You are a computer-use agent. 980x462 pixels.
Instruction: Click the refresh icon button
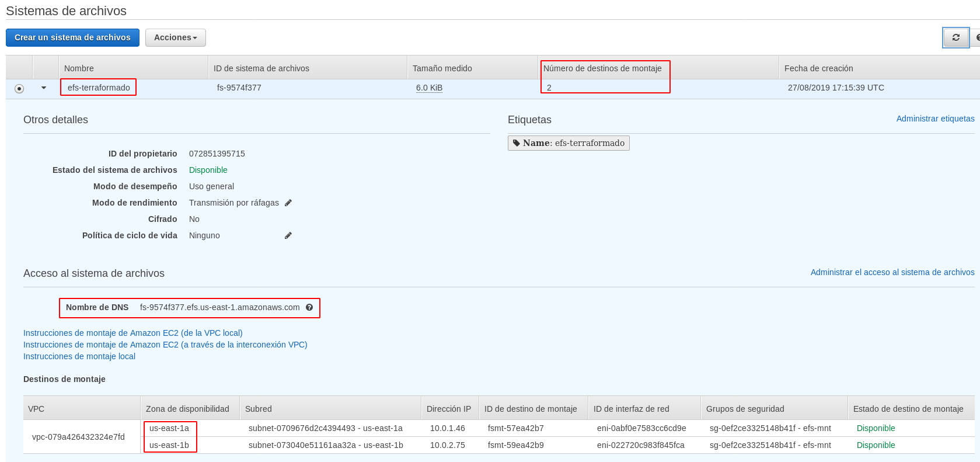(x=955, y=37)
